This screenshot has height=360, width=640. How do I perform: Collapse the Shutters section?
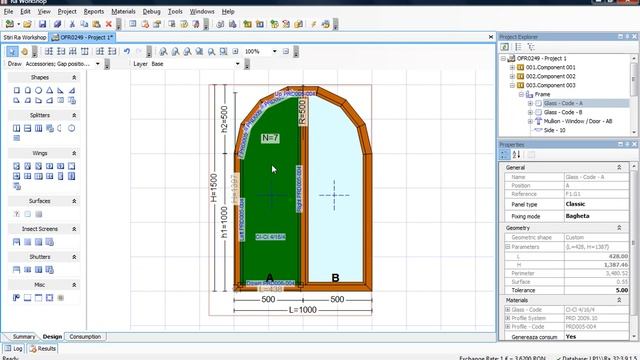[x=74, y=257]
